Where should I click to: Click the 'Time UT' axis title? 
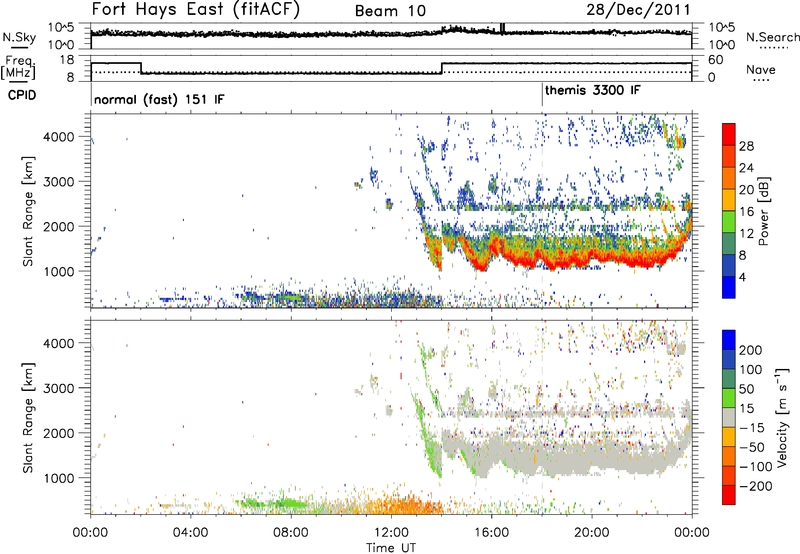click(x=391, y=548)
